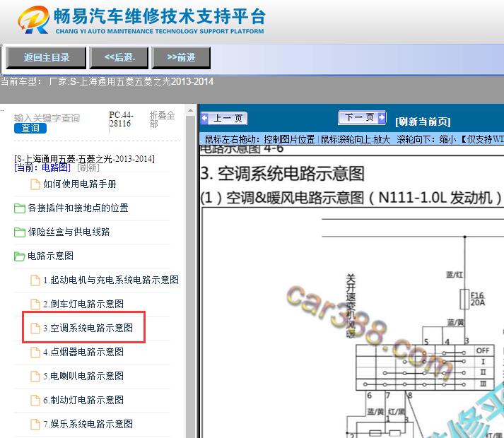Image resolution: width=504 pixels, height=438 pixels.
Task: Open 7.娱乐系统电路示意图
Action: (88, 424)
